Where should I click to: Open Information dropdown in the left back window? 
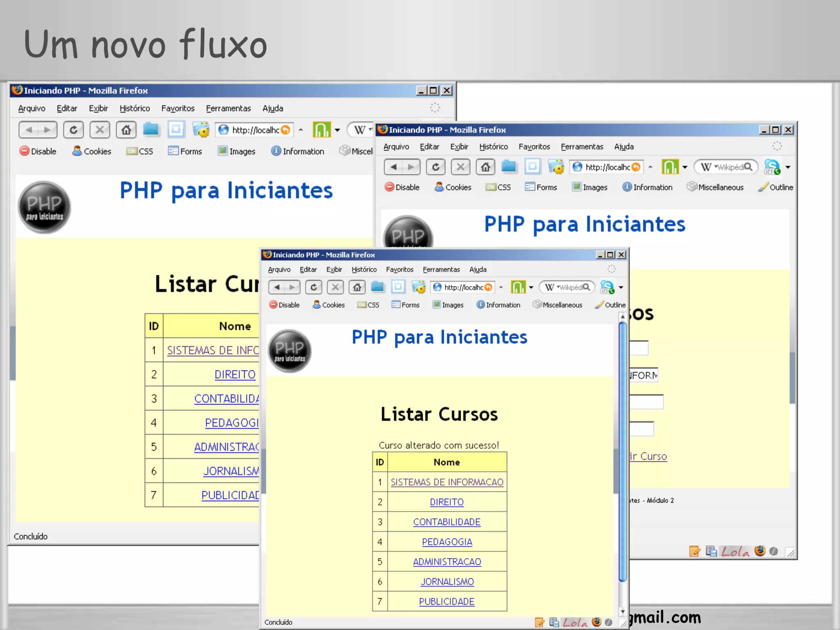(298, 151)
